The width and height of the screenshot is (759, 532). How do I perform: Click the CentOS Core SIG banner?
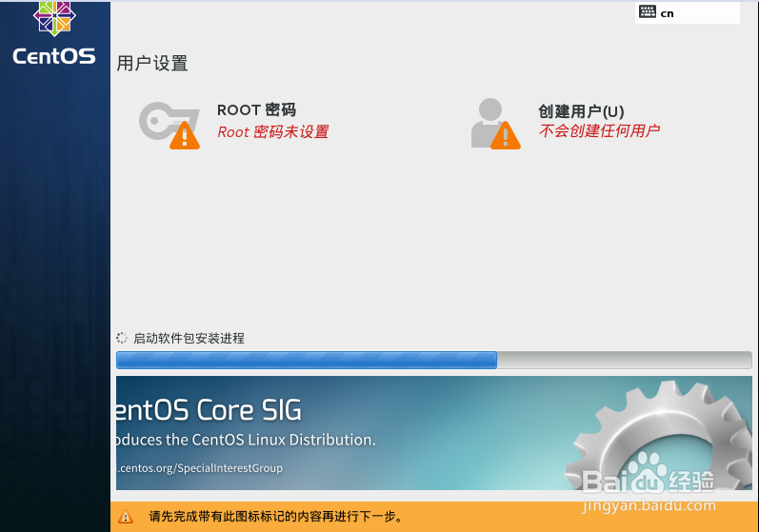(433, 433)
